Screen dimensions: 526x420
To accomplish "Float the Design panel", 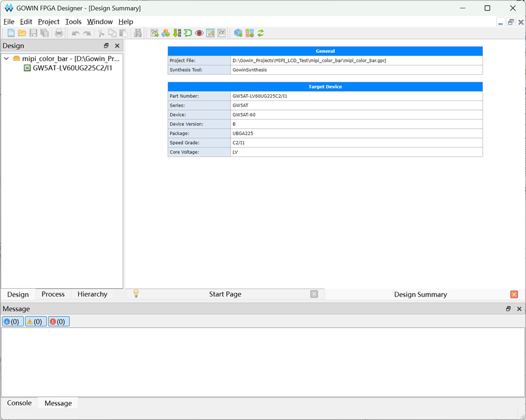I will click(106, 46).
